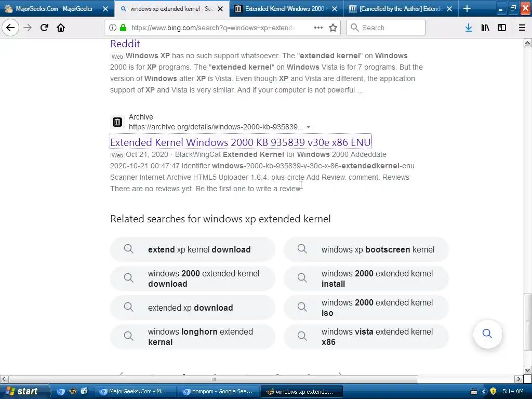Search windows 2000 extended kernel download
Viewport: 532px width, 399px height.
point(193,278)
